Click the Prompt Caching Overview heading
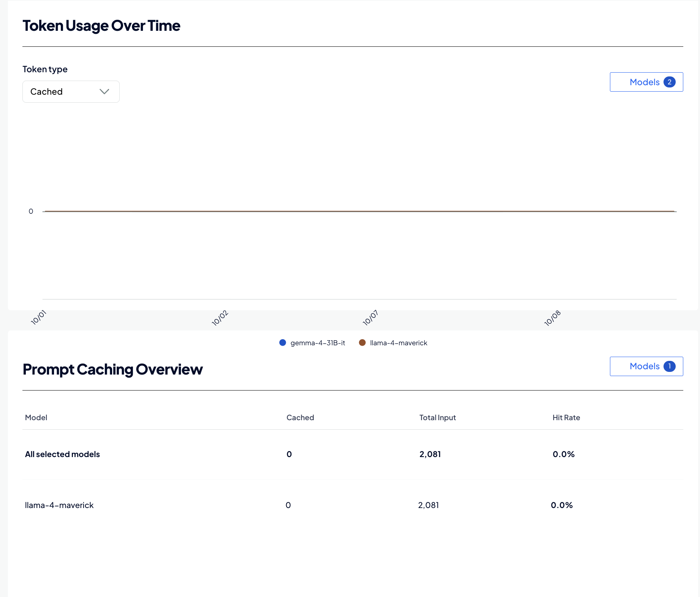700x597 pixels. tap(113, 370)
